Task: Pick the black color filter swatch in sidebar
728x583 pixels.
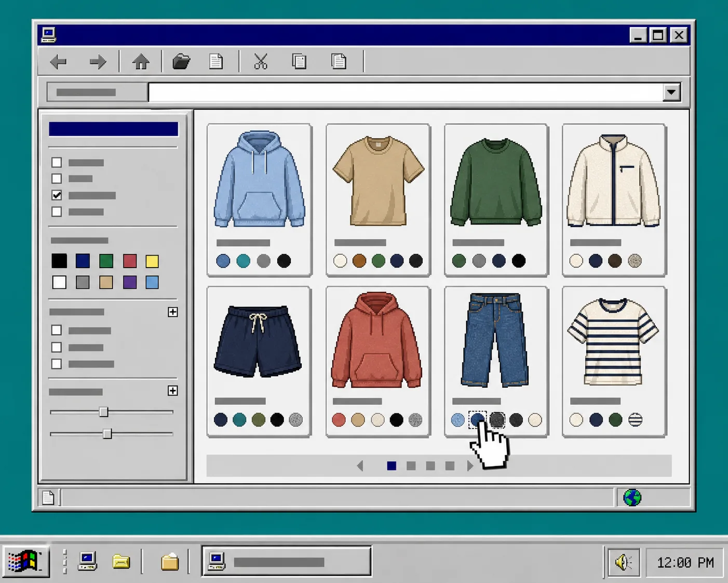Action: pos(59,261)
